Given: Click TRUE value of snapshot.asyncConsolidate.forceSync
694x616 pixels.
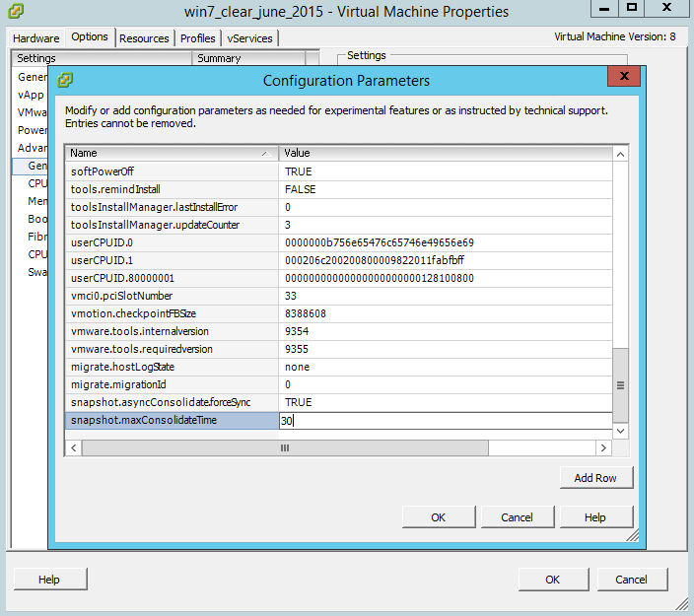Looking at the screenshot, I should [x=299, y=402].
